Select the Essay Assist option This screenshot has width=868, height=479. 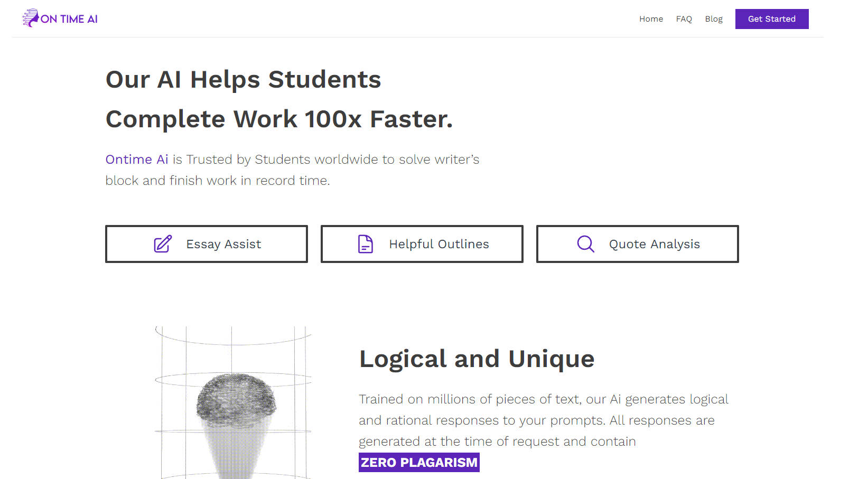(207, 244)
